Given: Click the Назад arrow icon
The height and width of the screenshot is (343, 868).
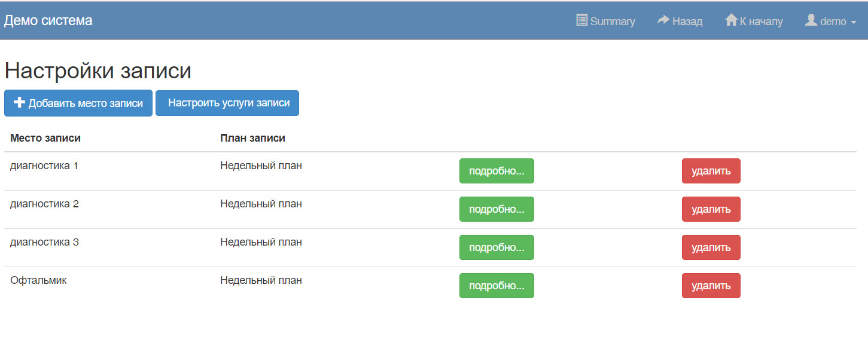Looking at the screenshot, I should pos(663,20).
